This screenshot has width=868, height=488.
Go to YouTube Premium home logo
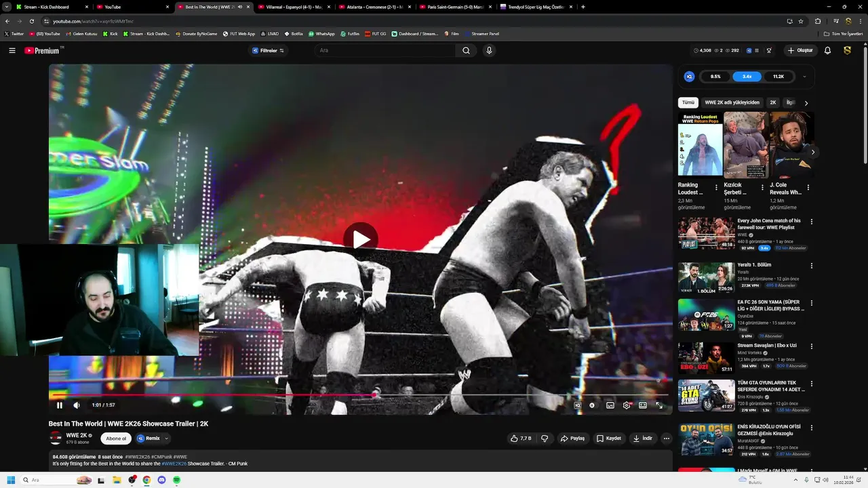[x=42, y=50]
